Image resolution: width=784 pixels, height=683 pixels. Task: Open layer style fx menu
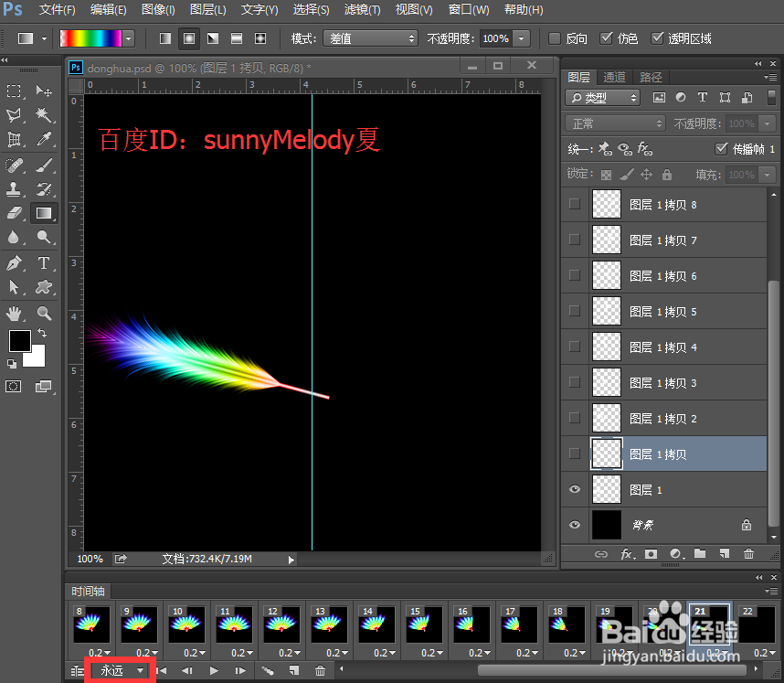coord(628,554)
